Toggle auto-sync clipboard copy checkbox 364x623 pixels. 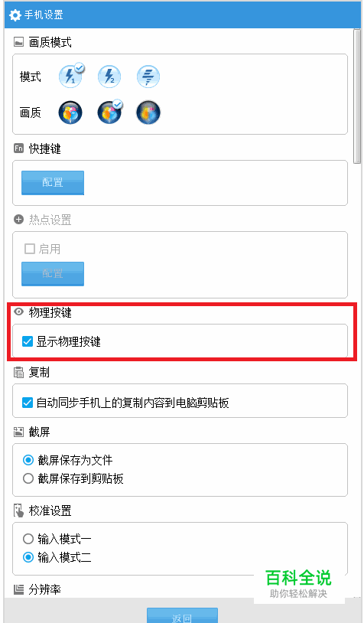pos(28,403)
